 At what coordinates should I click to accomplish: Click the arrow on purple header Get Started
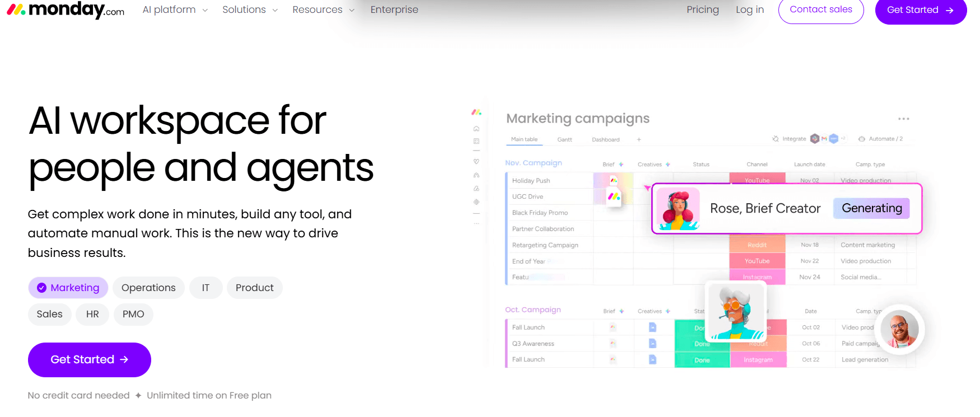tap(949, 10)
